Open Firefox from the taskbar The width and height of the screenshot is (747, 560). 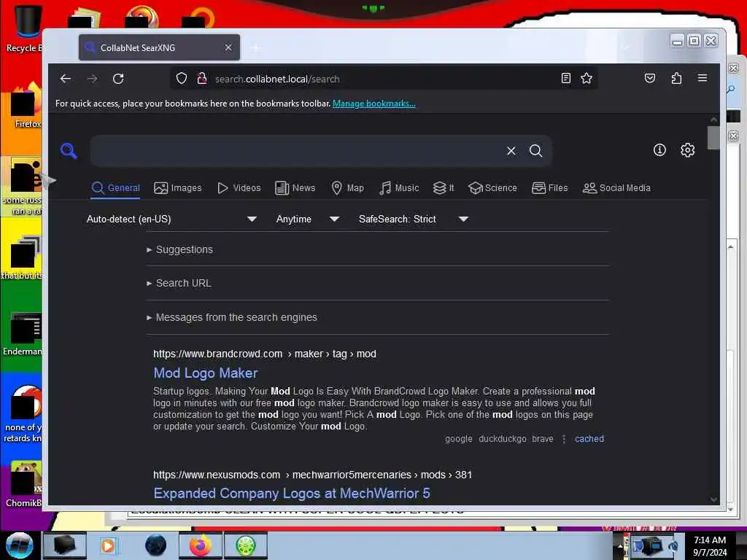click(x=200, y=545)
